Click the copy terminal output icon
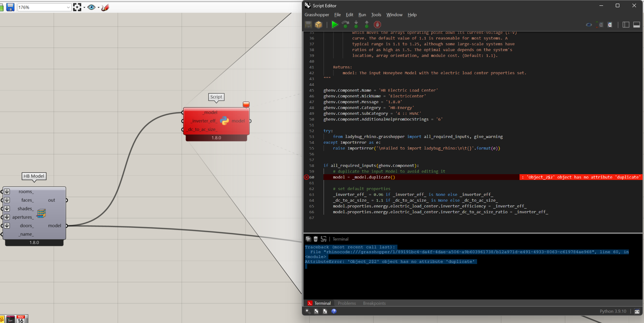Viewport: 644px width, 323px height. tap(308, 239)
